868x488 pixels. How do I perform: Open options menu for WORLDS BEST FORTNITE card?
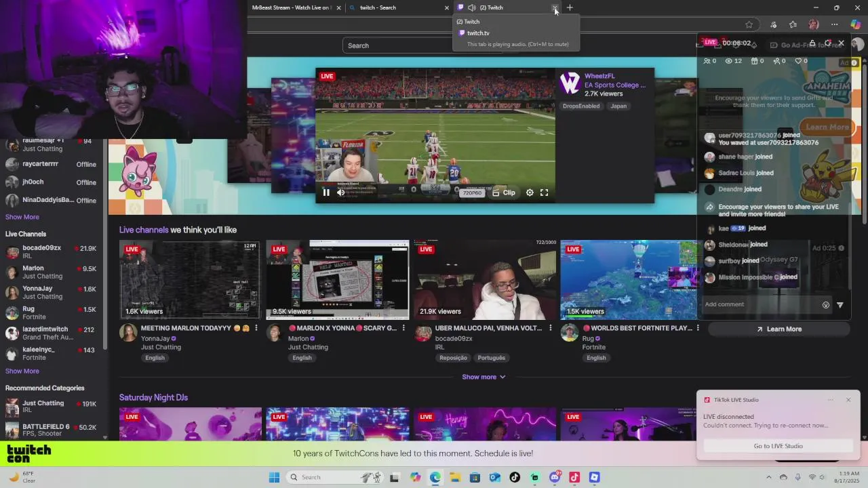pos(698,328)
